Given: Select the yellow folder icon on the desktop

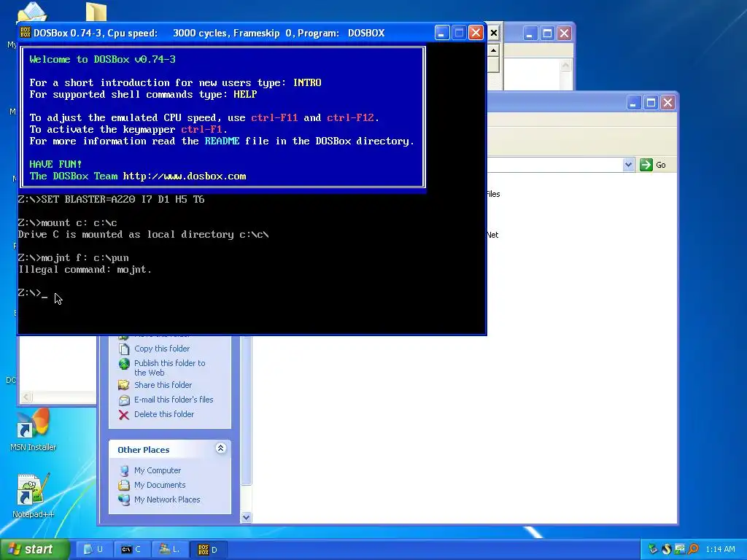Looking at the screenshot, I should click(x=96, y=12).
